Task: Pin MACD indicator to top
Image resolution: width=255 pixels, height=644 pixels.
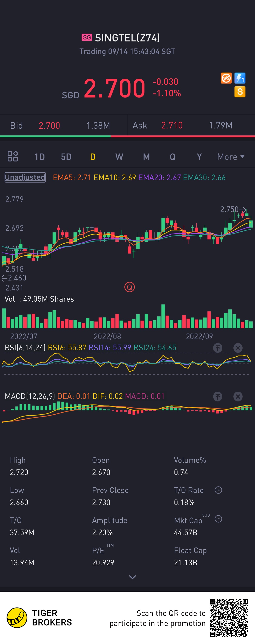Action: pos(218,396)
